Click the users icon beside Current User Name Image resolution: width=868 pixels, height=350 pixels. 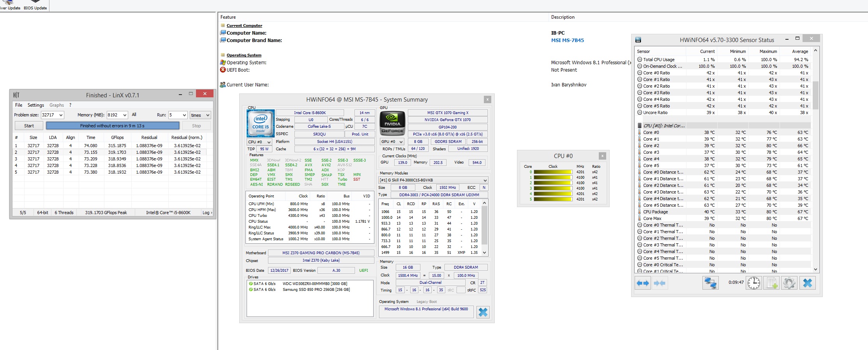[x=223, y=84]
